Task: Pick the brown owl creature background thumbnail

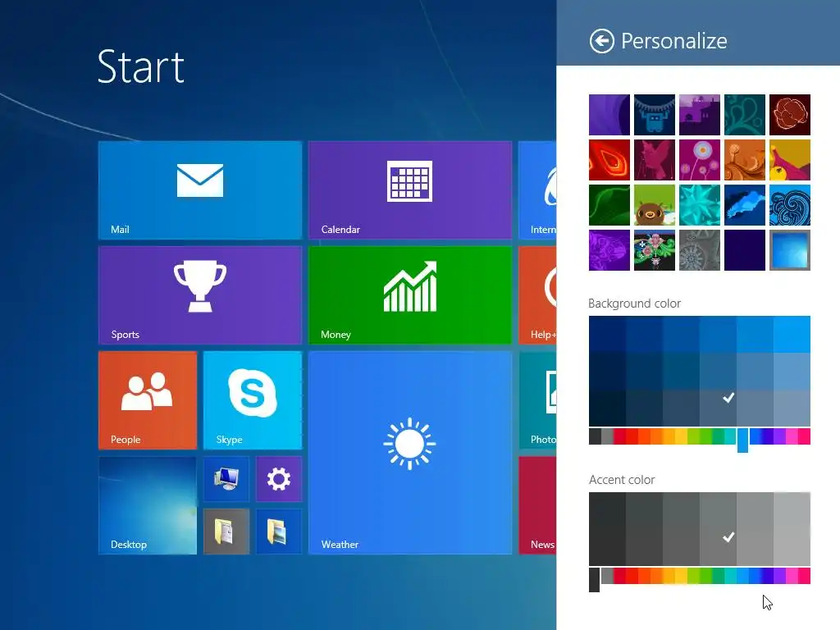Action: 654,205
